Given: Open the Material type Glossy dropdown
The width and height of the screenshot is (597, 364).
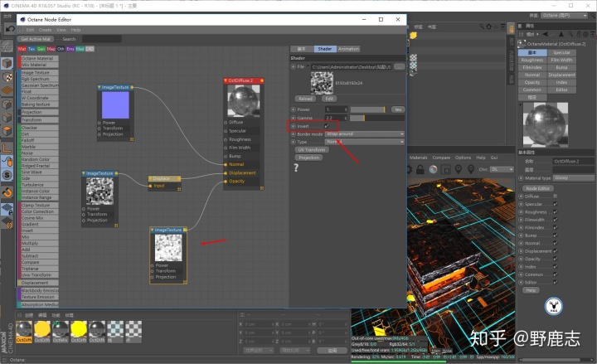Looking at the screenshot, I should [x=574, y=177].
